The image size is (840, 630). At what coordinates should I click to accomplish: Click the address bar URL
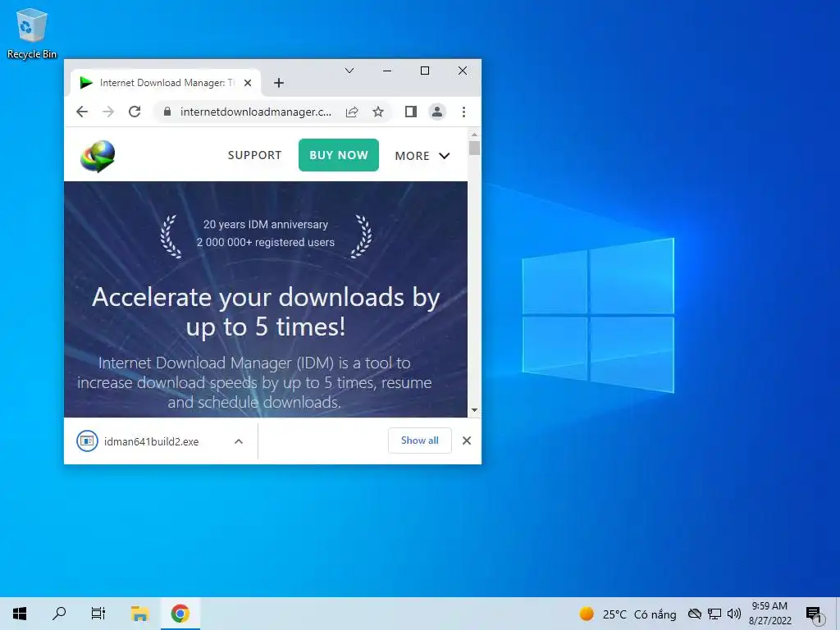pyautogui.click(x=256, y=112)
